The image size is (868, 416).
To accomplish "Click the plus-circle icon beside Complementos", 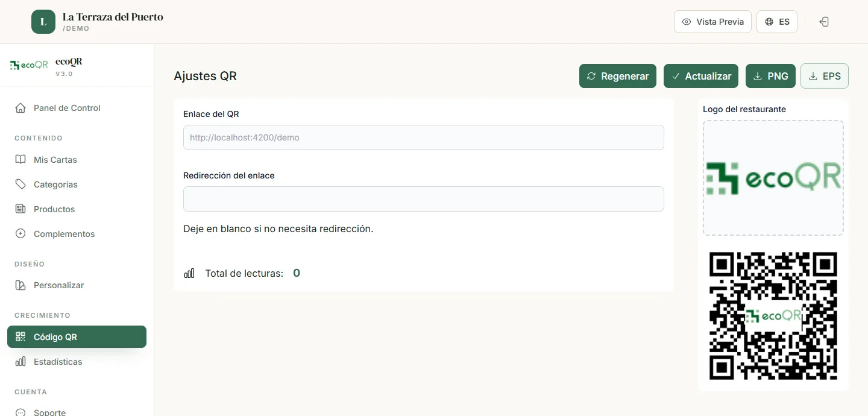I will click(20, 234).
